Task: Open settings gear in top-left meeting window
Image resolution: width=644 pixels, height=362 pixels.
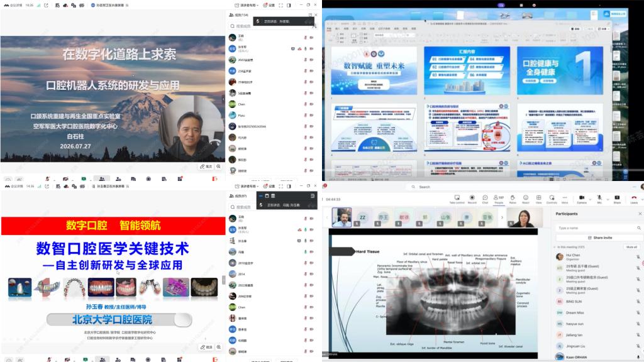Action: pyautogui.click(x=269, y=5)
